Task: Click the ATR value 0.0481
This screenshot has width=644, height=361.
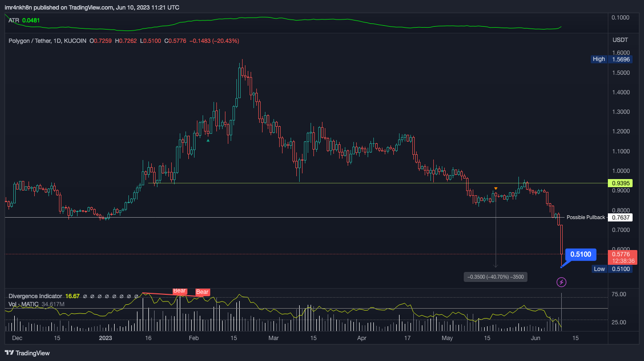Action: pos(31,20)
